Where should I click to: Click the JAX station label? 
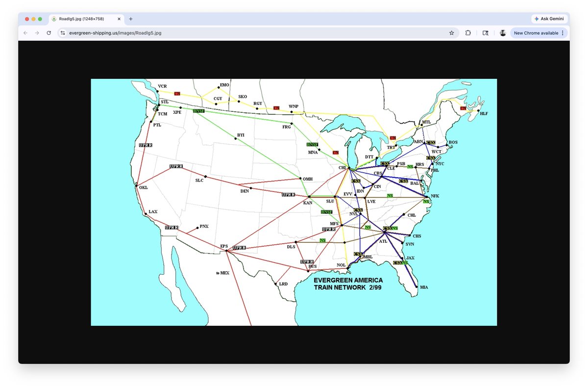point(411,258)
